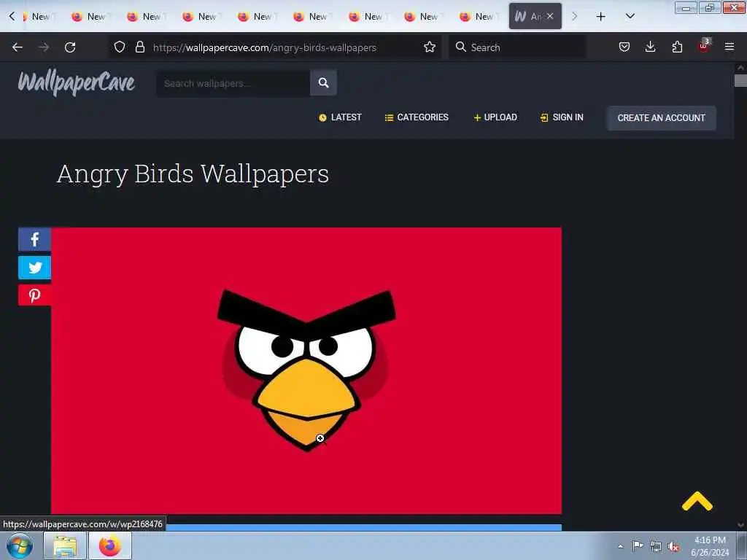
Task: Switch to the last New Tab before active tab
Action: click(479, 17)
